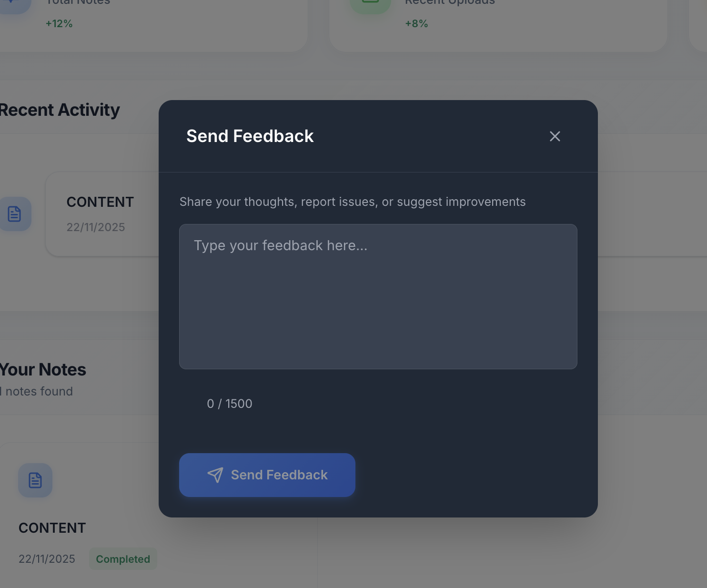
Task: Expand the Your Notes section
Action: click(x=43, y=369)
